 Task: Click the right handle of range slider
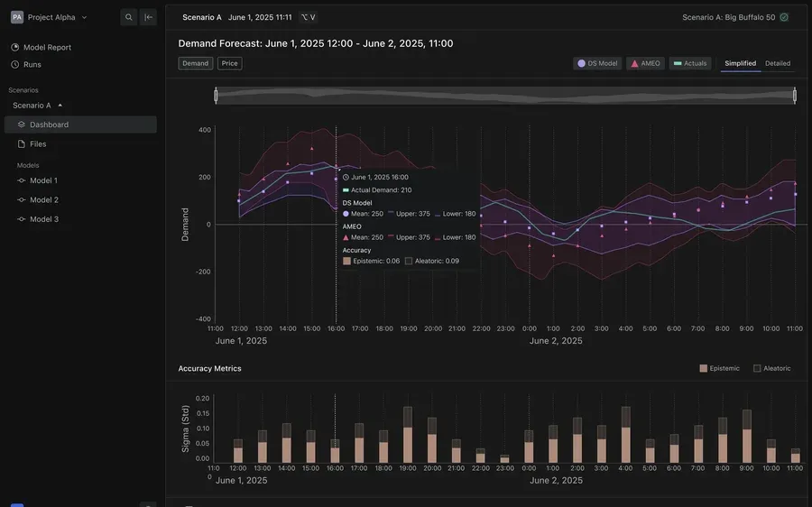pos(794,96)
